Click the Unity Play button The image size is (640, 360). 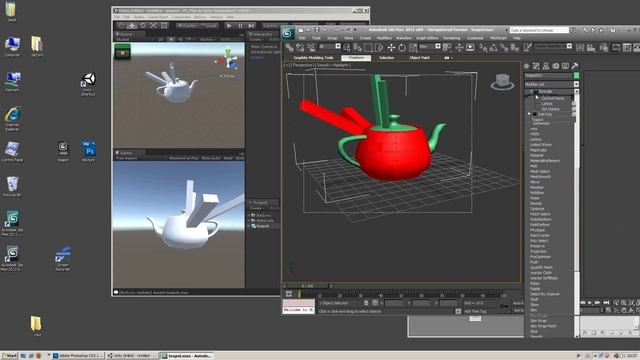pyautogui.click(x=229, y=26)
